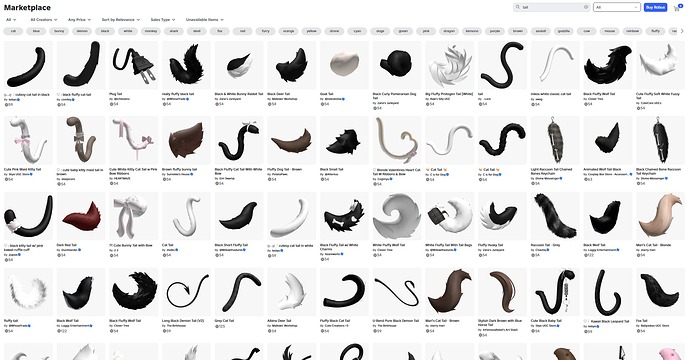The width and height of the screenshot is (690, 360).
Task: Filter by the 'rainbow' tag
Action: (633, 31)
